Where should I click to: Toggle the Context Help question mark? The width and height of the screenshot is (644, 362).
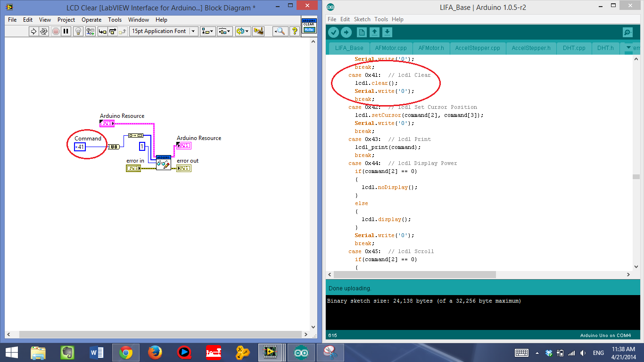(295, 31)
